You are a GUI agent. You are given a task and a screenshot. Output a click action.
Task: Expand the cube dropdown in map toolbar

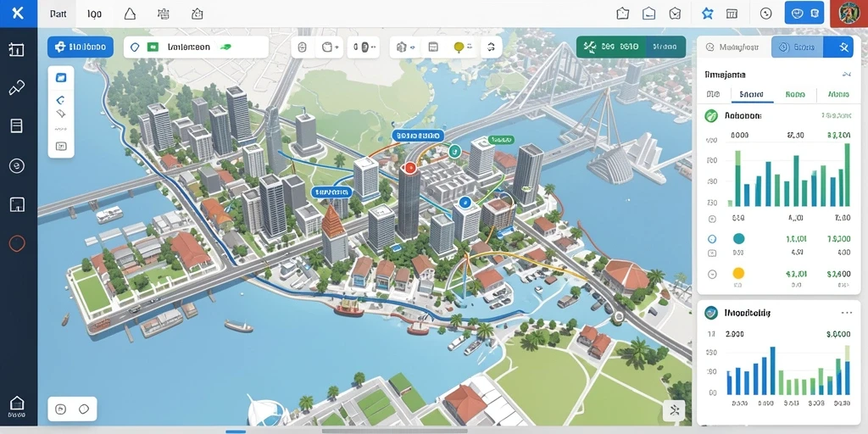tap(330, 47)
